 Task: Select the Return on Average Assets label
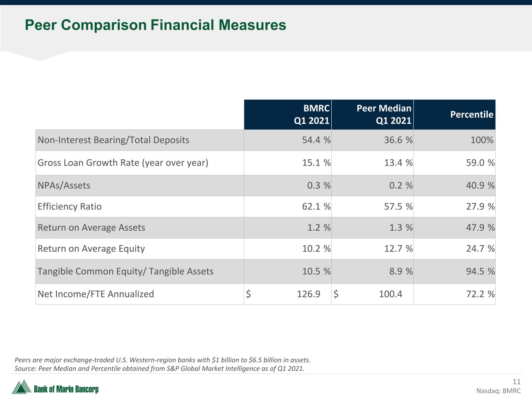91,227
